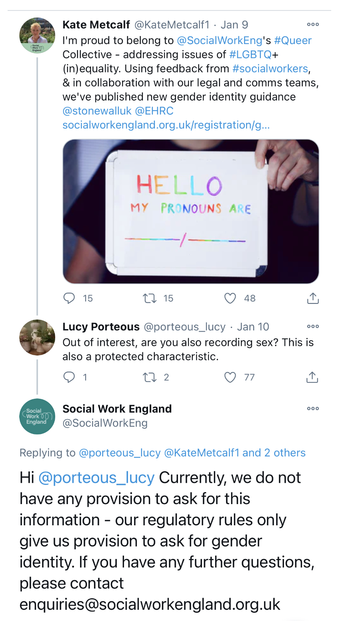Like Lucy Porteous's tweet
This screenshot has height=621, width=364.
(x=230, y=377)
